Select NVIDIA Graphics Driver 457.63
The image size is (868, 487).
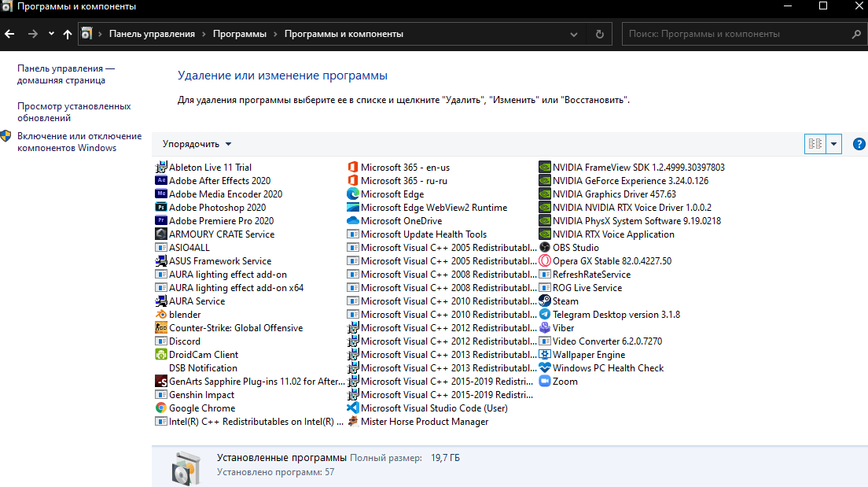pyautogui.click(x=607, y=194)
